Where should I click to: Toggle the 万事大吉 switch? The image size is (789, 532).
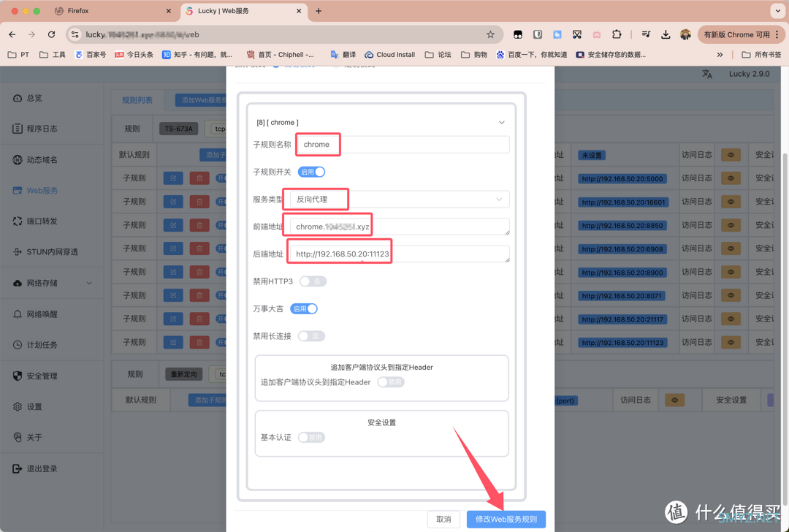coord(304,309)
